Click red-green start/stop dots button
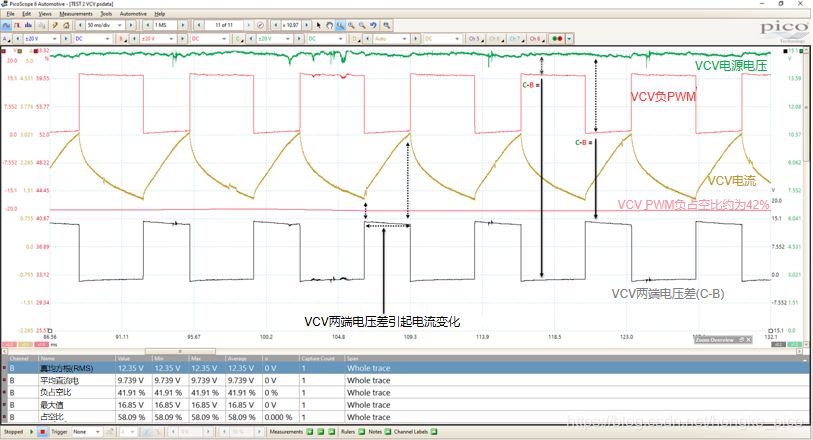The width and height of the screenshot is (813, 440). tap(557, 39)
